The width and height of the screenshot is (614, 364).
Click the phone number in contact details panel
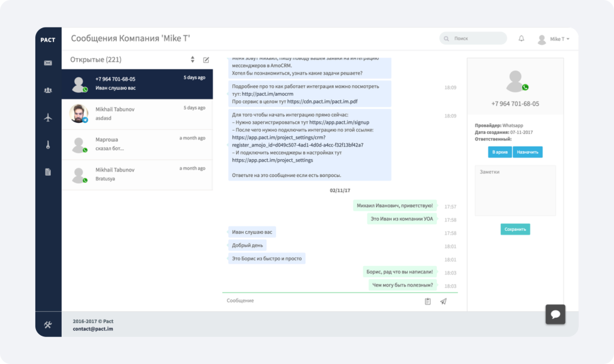click(515, 104)
